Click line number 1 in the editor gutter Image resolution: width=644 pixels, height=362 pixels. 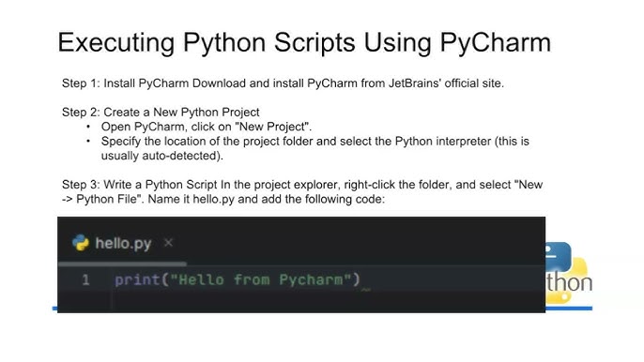[x=85, y=279]
